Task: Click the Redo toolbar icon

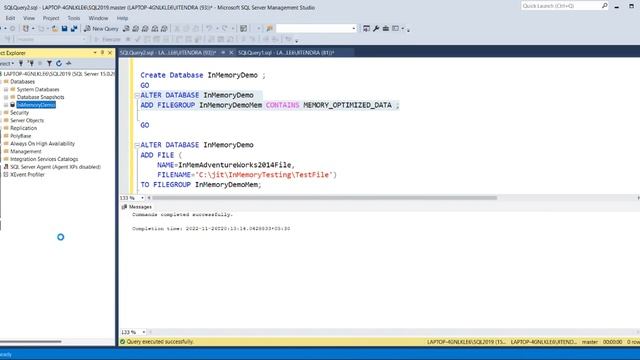Action: point(224,29)
